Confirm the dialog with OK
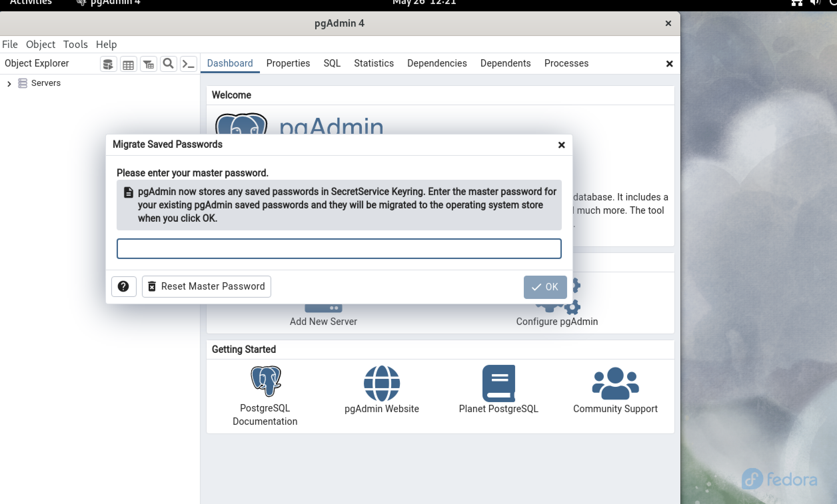 [x=545, y=287]
